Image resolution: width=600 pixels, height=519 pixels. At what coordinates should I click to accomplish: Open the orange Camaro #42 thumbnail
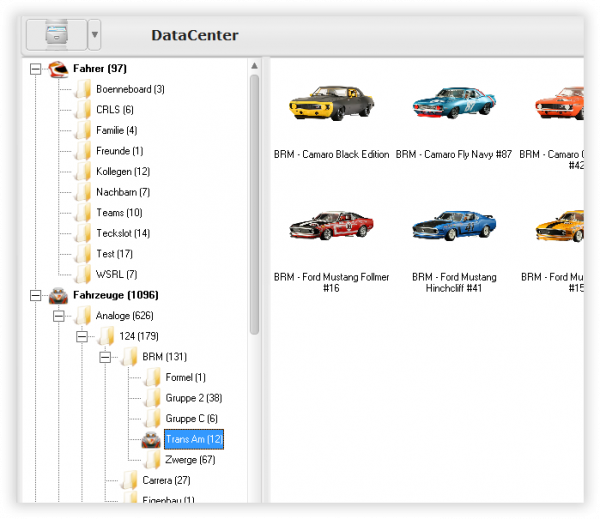point(559,103)
